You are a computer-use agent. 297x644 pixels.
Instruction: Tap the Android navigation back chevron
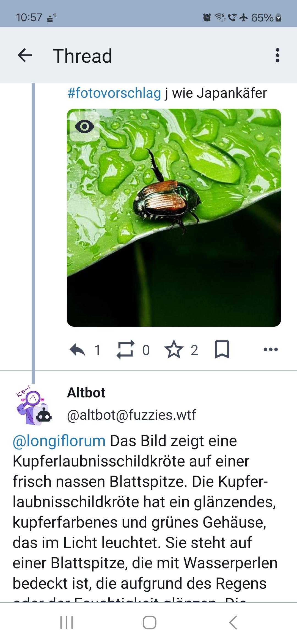pyautogui.click(x=233, y=623)
